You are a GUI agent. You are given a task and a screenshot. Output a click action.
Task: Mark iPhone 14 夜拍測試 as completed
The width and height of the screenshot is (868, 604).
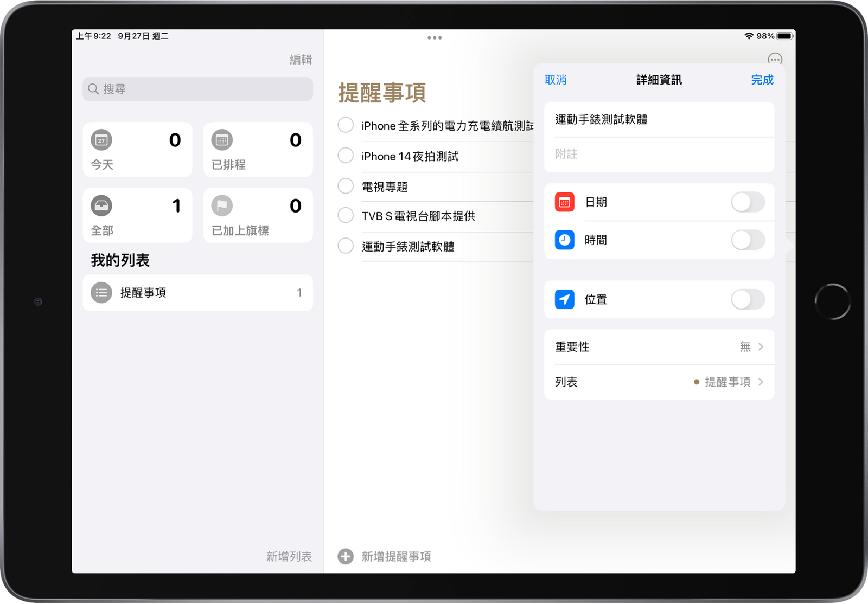point(346,156)
